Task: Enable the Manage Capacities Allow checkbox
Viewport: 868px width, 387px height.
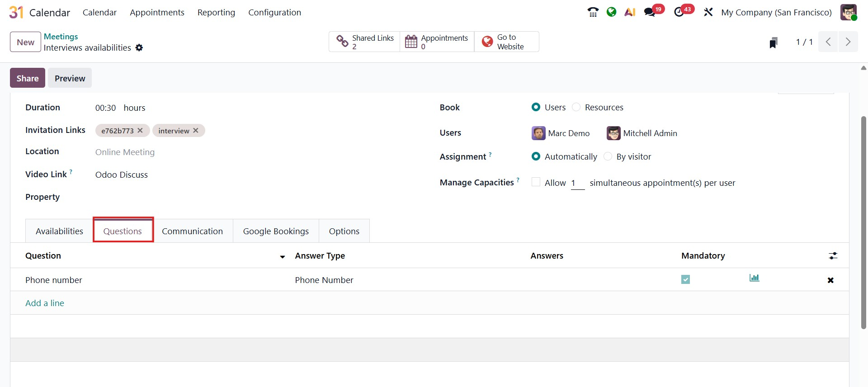Action: click(536, 182)
